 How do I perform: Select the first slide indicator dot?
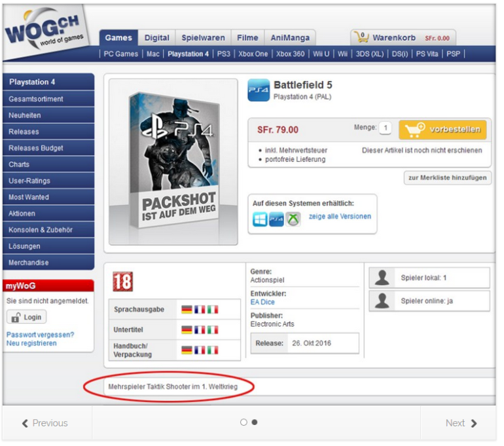pos(243,422)
